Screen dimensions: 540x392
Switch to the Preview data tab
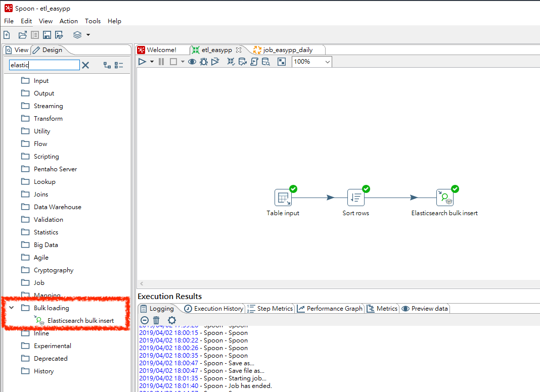(425, 309)
